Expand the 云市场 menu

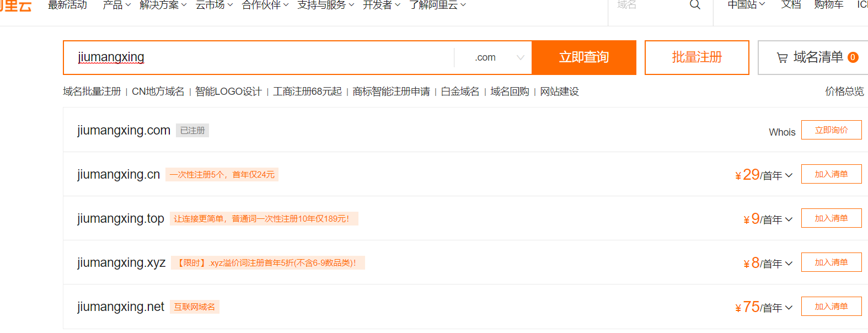pos(215,5)
